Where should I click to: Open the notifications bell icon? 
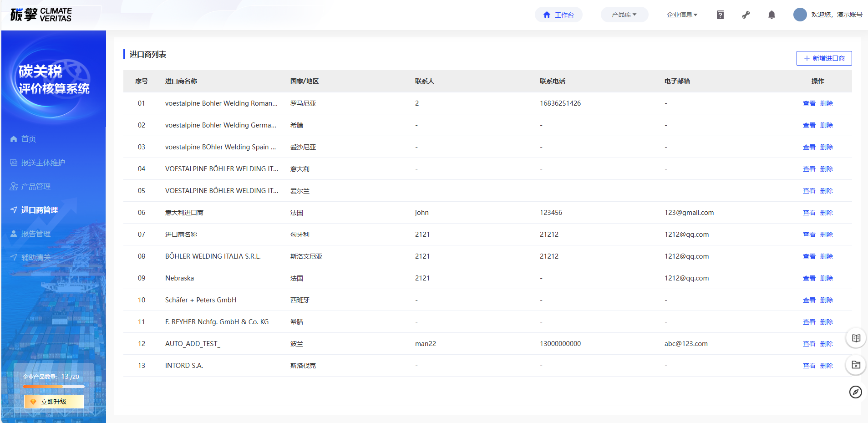click(x=772, y=15)
